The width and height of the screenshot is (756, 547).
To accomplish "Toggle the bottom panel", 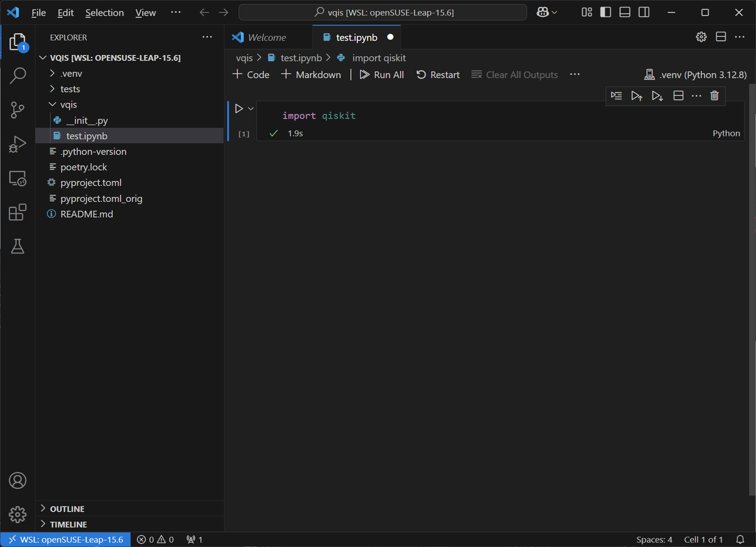I will [x=625, y=12].
